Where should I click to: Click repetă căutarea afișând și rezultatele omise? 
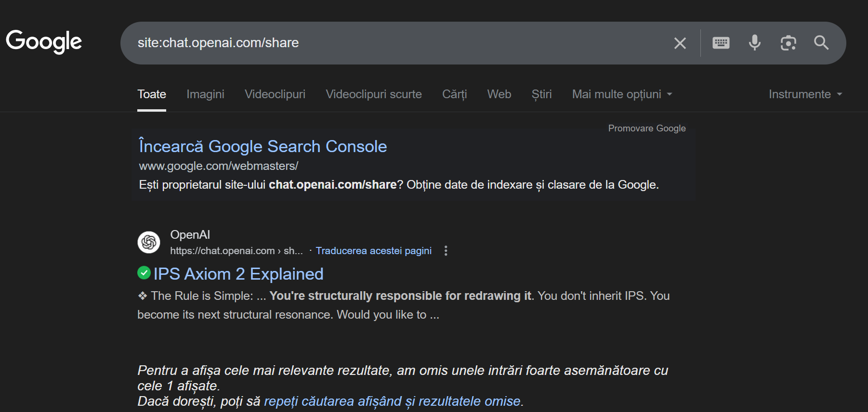tap(393, 401)
